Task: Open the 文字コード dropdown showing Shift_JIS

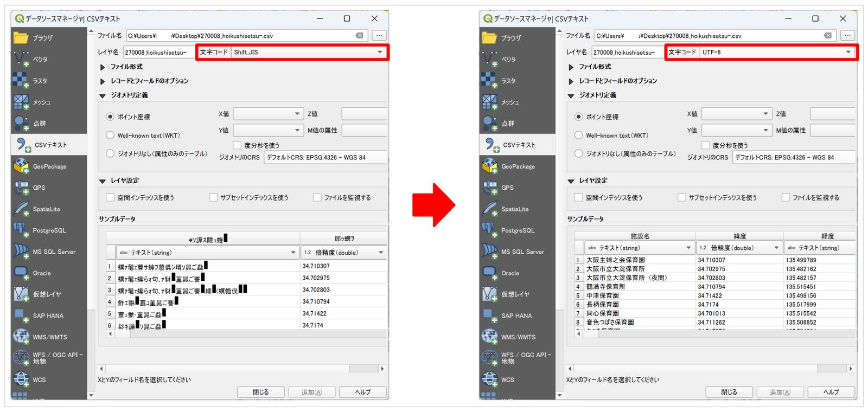Action: click(x=309, y=52)
